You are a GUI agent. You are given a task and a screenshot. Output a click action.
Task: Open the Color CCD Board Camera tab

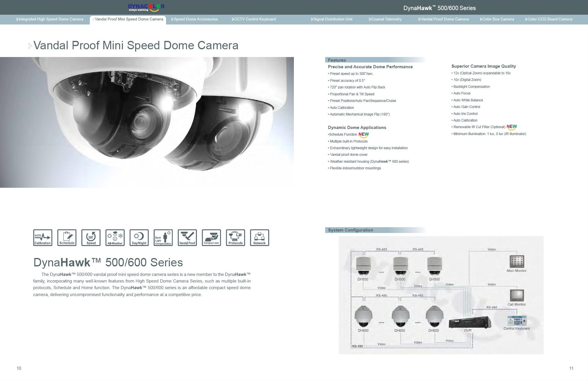[549, 19]
